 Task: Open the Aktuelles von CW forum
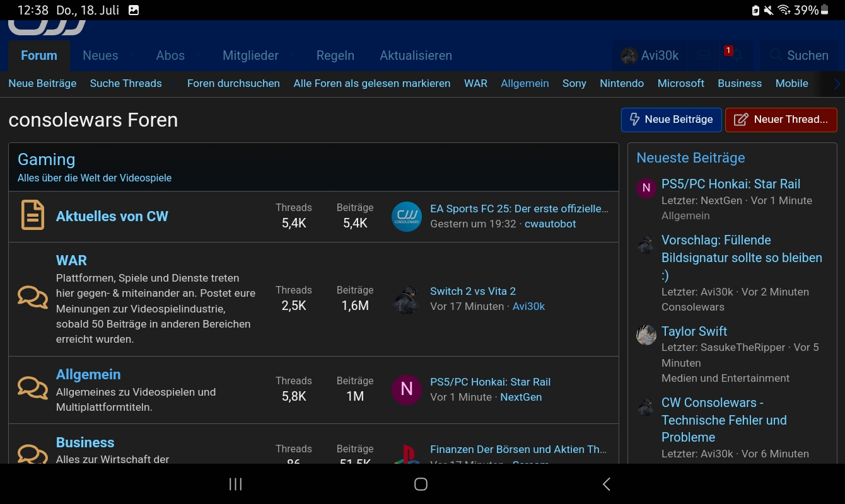[112, 216]
